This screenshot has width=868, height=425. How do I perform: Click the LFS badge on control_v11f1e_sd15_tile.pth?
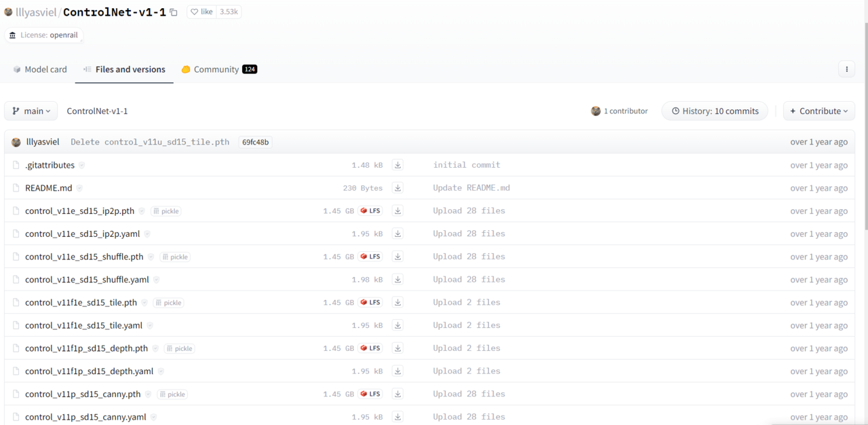[370, 303]
